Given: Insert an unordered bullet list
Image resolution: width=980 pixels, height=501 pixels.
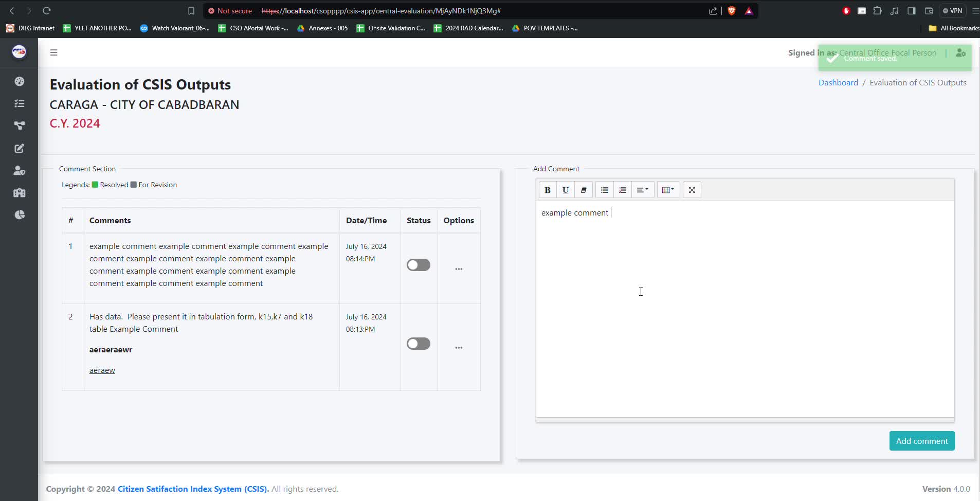Looking at the screenshot, I should coord(605,190).
